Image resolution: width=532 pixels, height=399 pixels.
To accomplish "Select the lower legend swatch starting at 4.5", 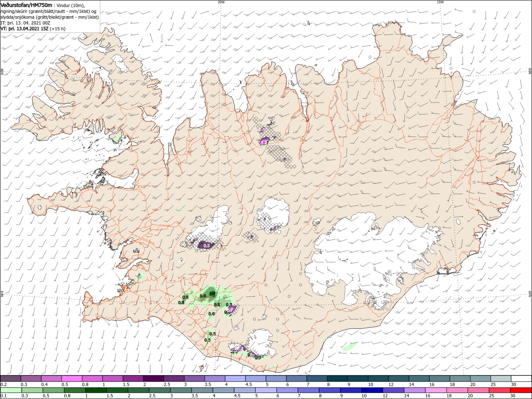I will [x=244, y=390].
